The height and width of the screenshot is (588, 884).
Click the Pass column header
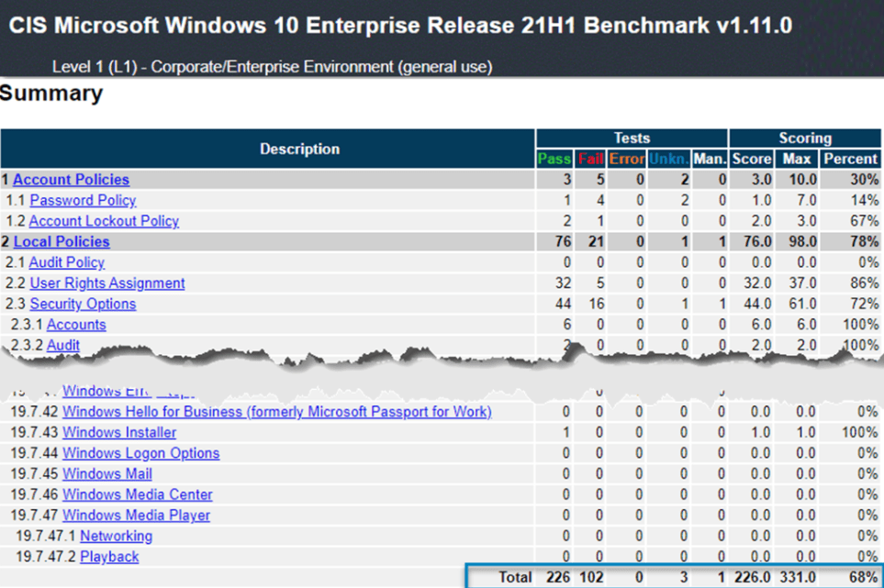tap(554, 159)
